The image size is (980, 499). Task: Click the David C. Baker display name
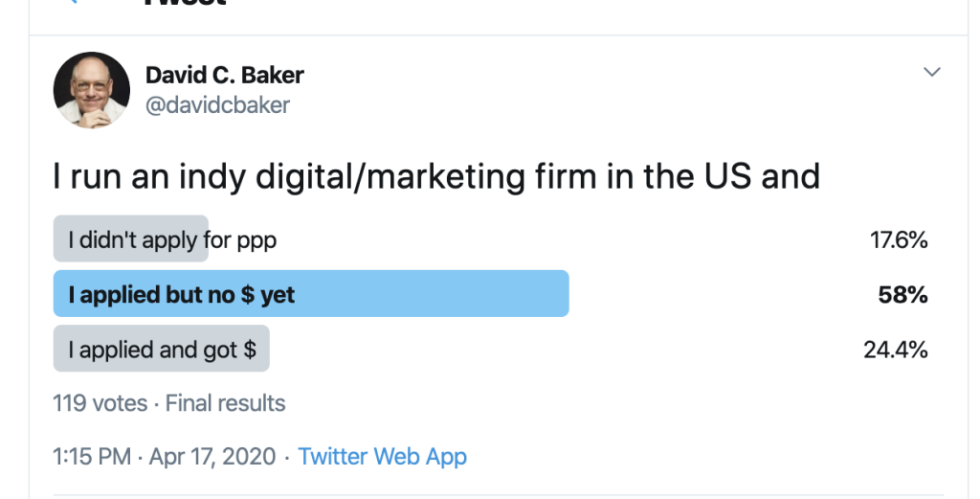point(224,75)
